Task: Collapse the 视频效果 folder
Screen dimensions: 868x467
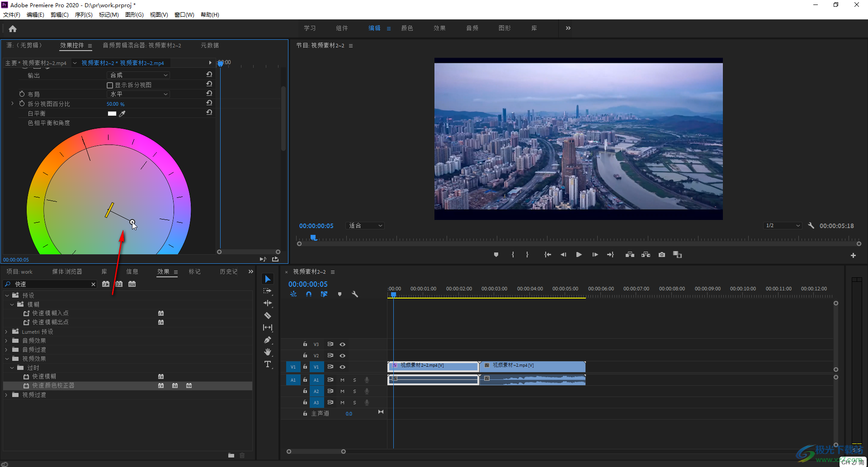Action: coord(7,359)
